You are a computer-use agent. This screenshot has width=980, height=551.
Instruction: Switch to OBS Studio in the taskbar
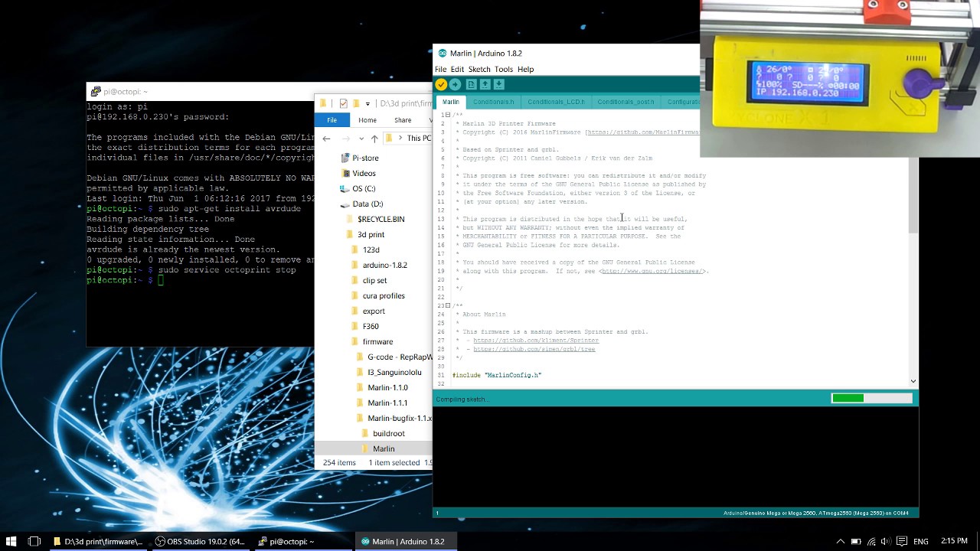(201, 541)
